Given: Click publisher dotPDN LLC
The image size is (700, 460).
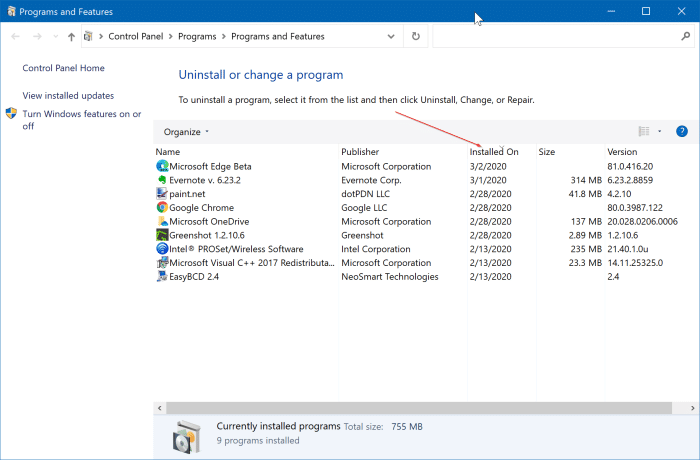Looking at the screenshot, I should [x=365, y=194].
